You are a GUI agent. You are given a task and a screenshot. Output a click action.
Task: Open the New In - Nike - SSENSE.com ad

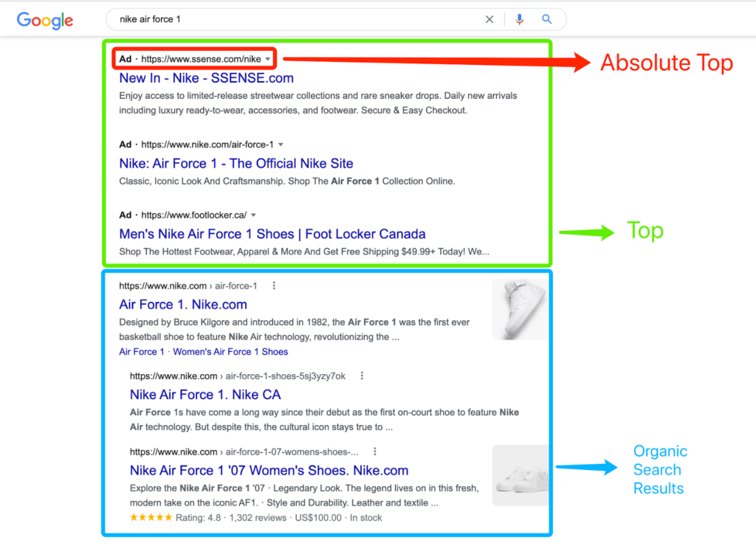tap(205, 77)
